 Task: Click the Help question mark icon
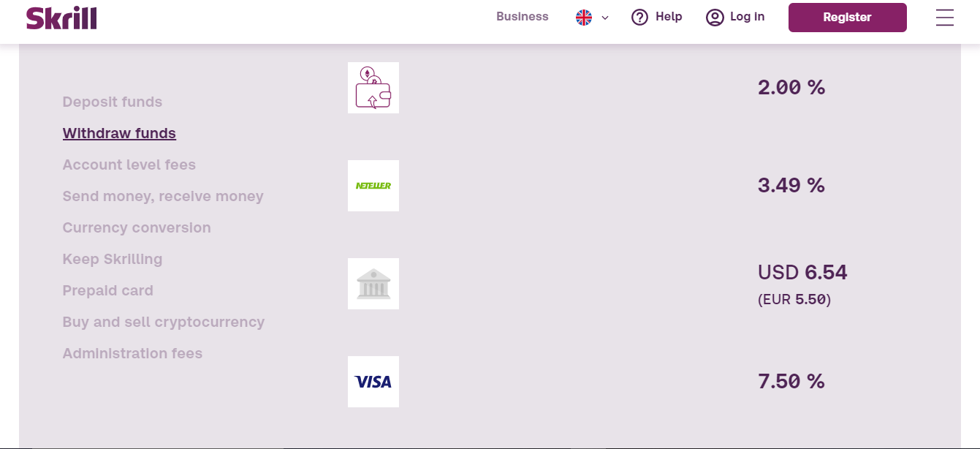click(640, 18)
